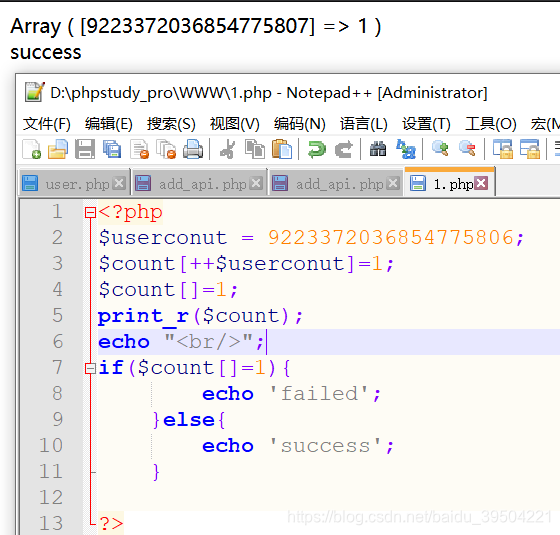Click the Array output line in browser

coord(196,26)
